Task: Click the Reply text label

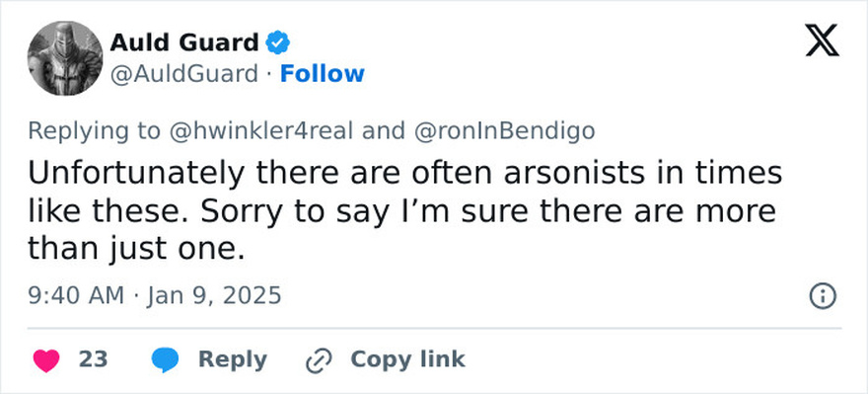Action: click(233, 360)
